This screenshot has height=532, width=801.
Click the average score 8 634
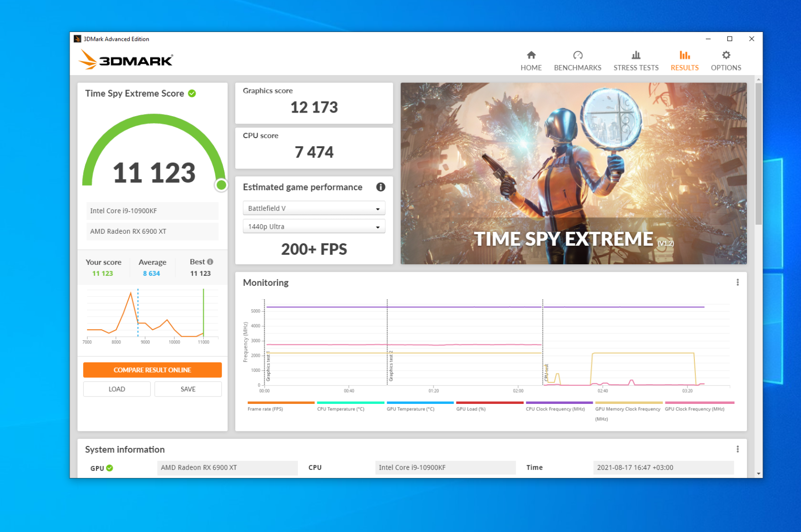tap(151, 273)
